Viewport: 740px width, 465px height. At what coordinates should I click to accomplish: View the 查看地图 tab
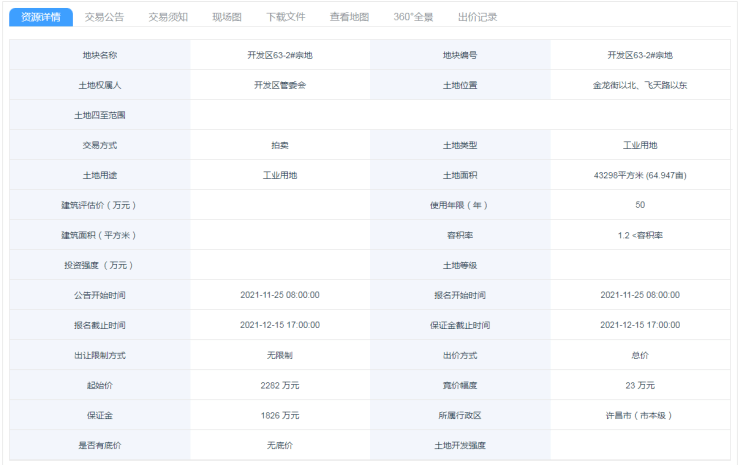pos(349,17)
